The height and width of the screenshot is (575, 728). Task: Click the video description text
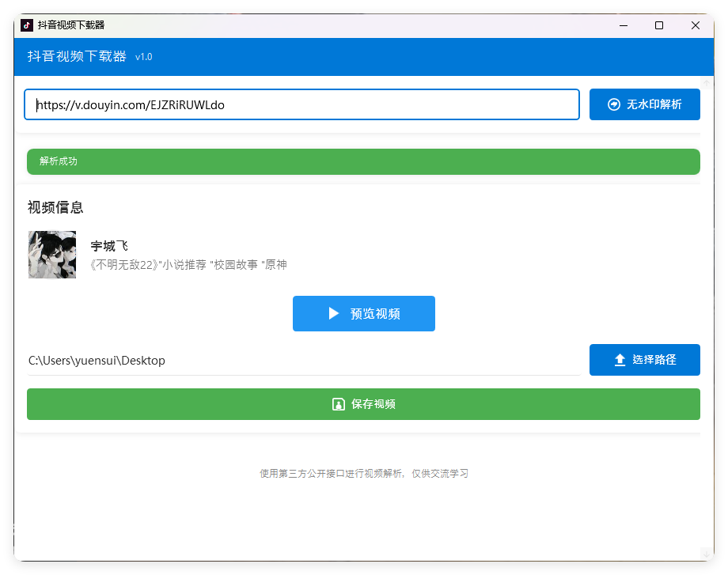189,264
